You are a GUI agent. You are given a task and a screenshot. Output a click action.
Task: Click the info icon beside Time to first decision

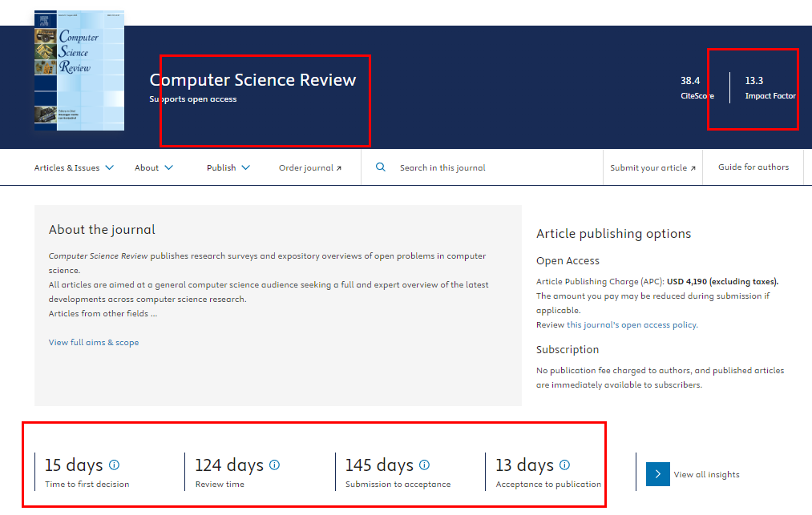click(114, 465)
